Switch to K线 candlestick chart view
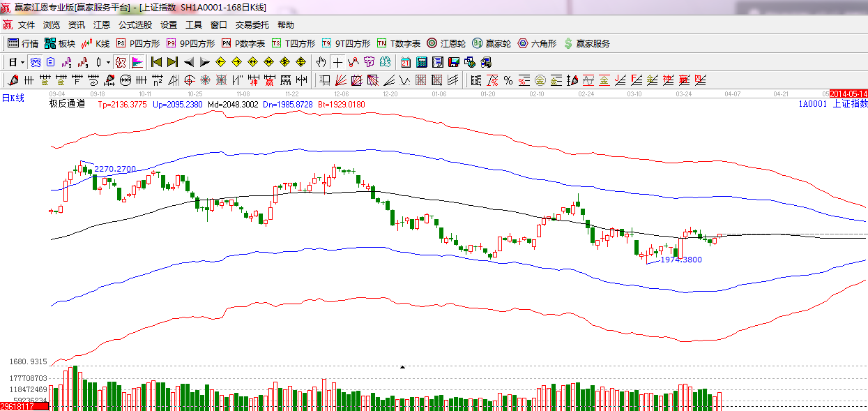The height and width of the screenshot is (411, 868). point(96,43)
